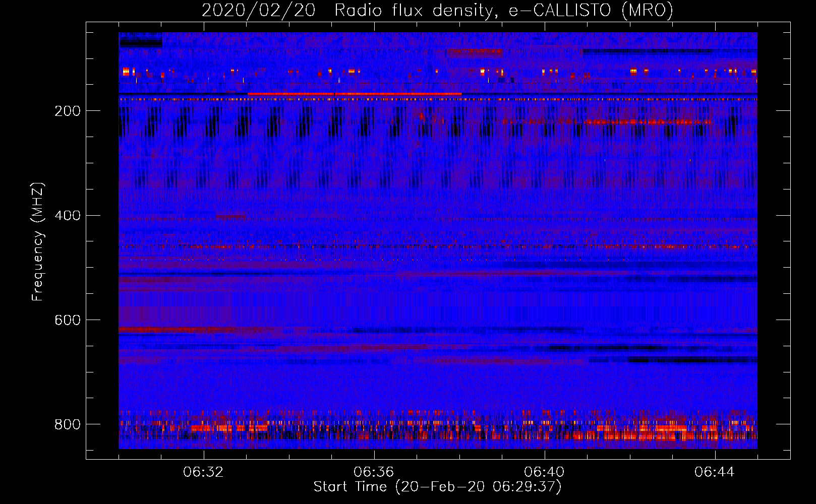Click the 06:32 time tick label
Image resolution: width=816 pixels, height=504 pixels.
tap(203, 472)
